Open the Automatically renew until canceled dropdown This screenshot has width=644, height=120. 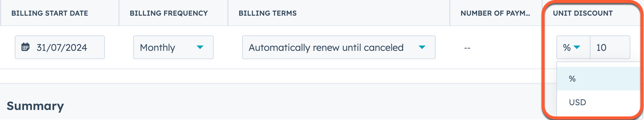338,47
